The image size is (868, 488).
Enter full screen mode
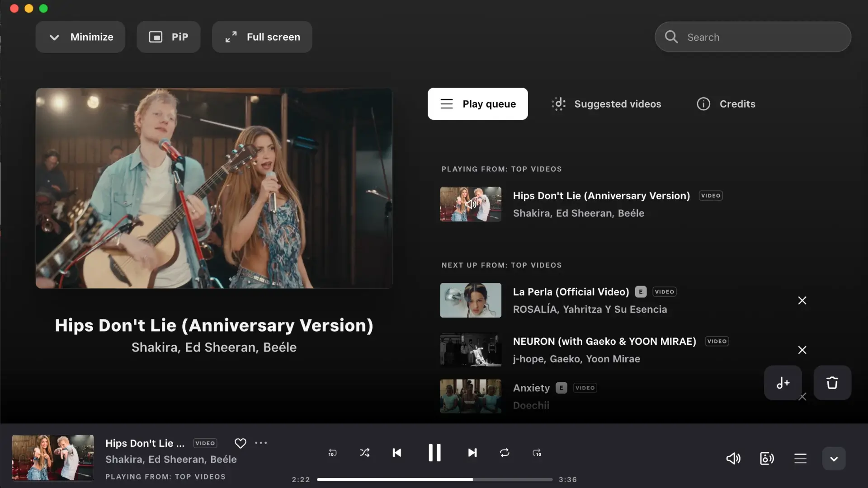(x=262, y=37)
